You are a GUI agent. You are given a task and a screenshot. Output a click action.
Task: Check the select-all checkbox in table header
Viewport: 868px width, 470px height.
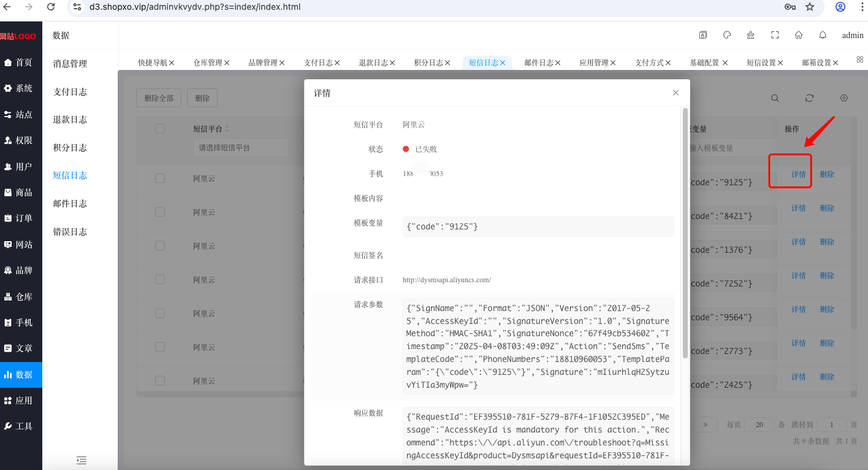160,128
